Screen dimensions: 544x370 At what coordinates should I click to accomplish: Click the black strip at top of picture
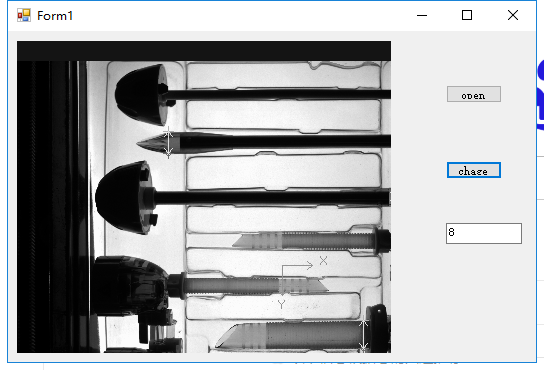(204, 51)
